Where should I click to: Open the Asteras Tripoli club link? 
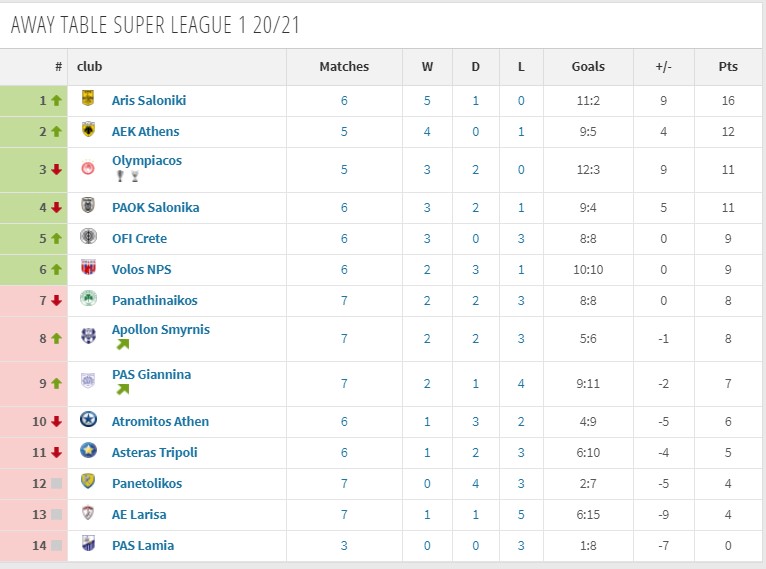pos(154,453)
